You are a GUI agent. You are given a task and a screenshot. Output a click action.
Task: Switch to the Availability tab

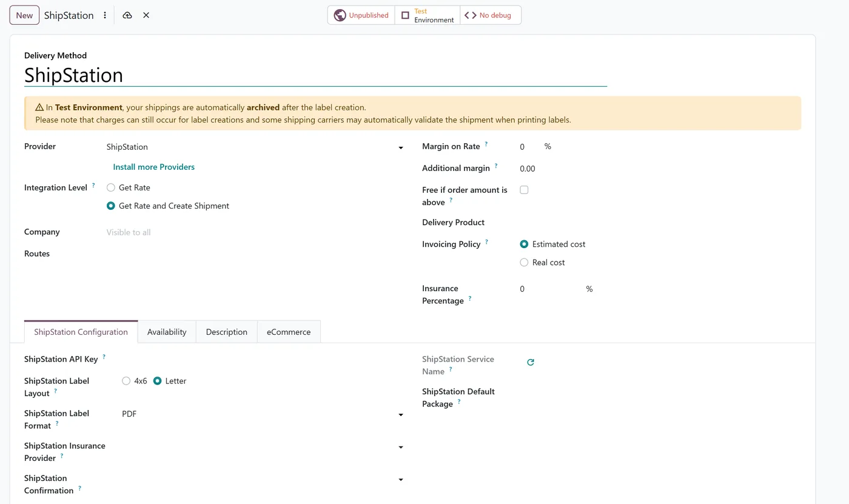pos(167,332)
